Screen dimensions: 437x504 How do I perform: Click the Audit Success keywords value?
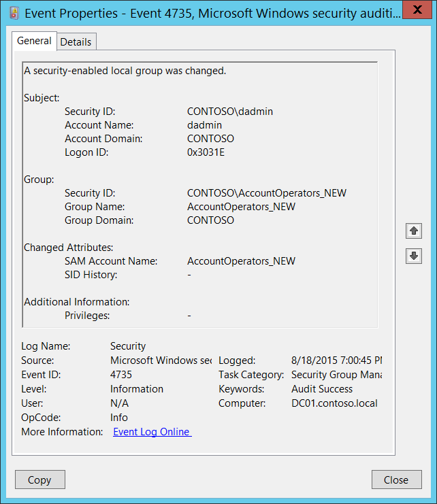tap(322, 389)
